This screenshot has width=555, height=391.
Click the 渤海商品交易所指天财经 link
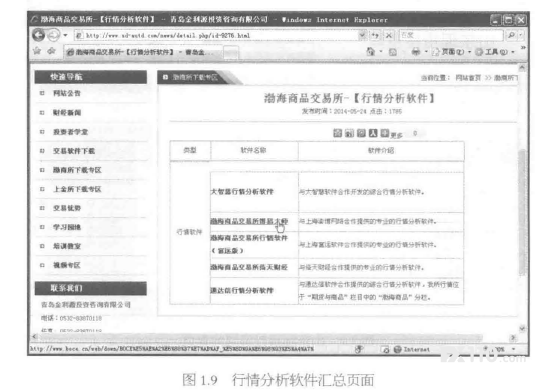click(x=249, y=267)
